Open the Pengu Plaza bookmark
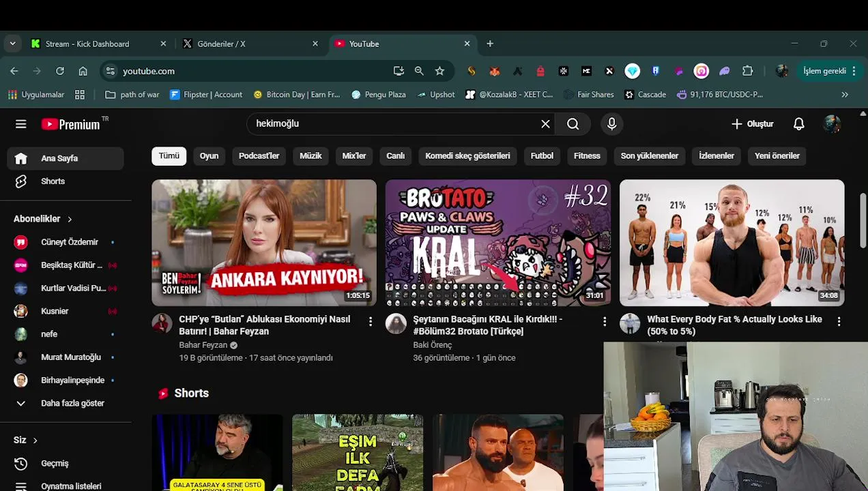This screenshot has width=868, height=491. coord(379,95)
